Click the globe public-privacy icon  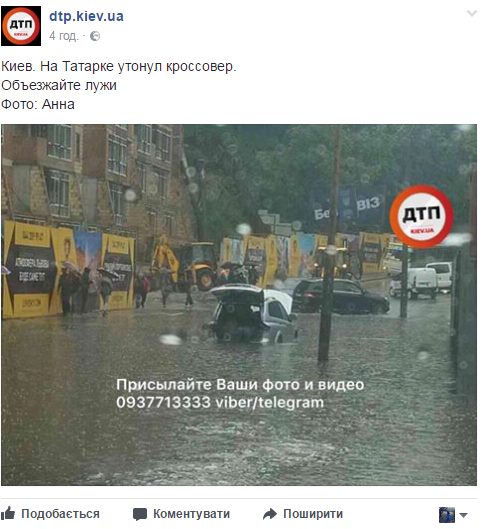[95, 36]
